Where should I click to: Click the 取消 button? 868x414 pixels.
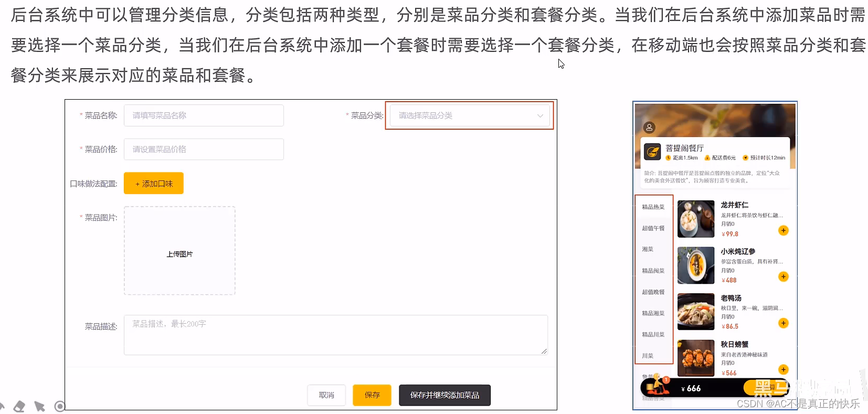[x=326, y=395]
